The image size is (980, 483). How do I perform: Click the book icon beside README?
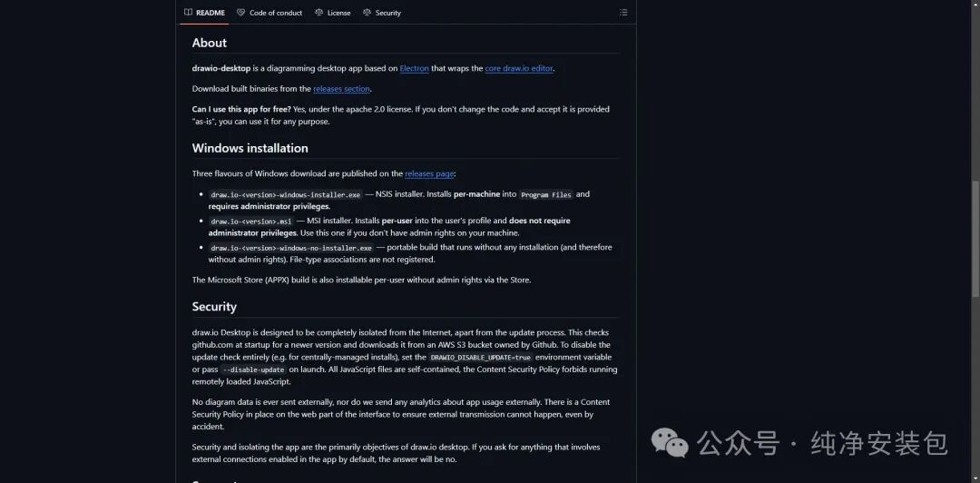188,13
